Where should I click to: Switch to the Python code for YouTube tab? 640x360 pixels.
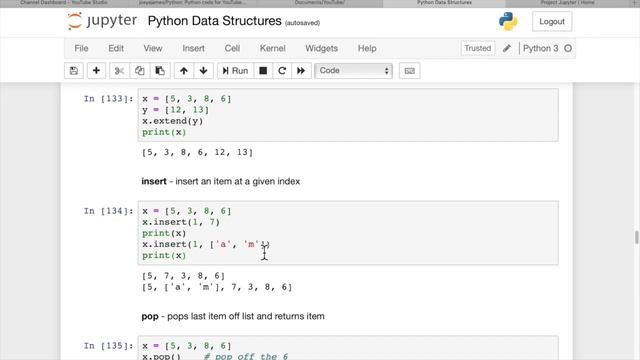pyautogui.click(x=192, y=3)
